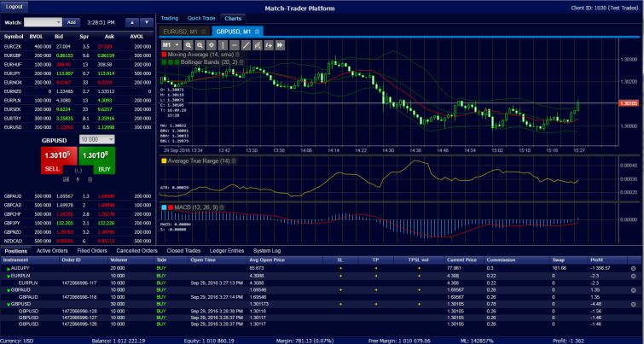Open the Filled Orders tab
Viewport: 644px width, 344px height.
92,251
